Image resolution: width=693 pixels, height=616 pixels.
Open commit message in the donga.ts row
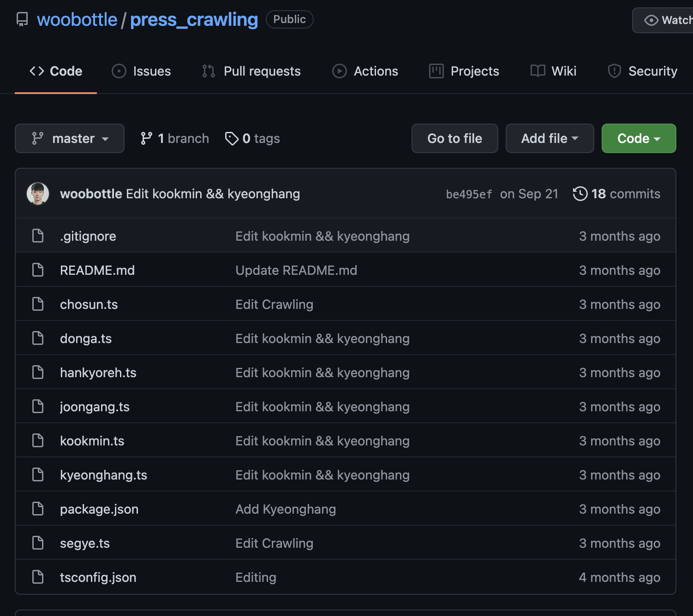(x=323, y=338)
